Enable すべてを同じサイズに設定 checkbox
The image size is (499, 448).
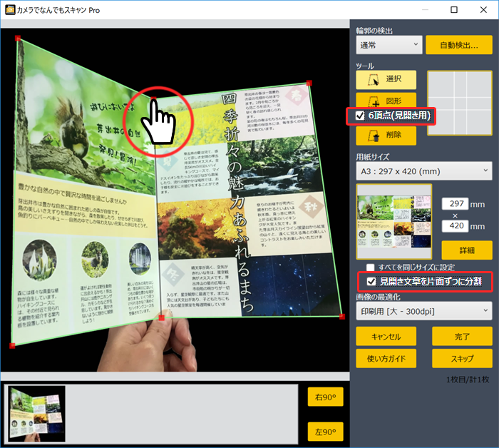tap(371, 267)
